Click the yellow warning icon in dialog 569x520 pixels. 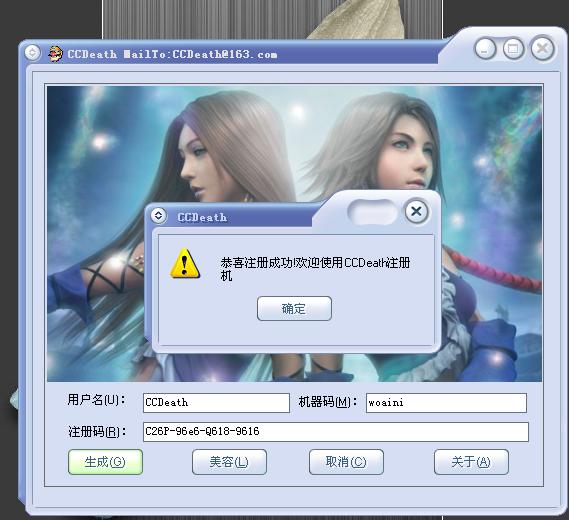click(185, 263)
